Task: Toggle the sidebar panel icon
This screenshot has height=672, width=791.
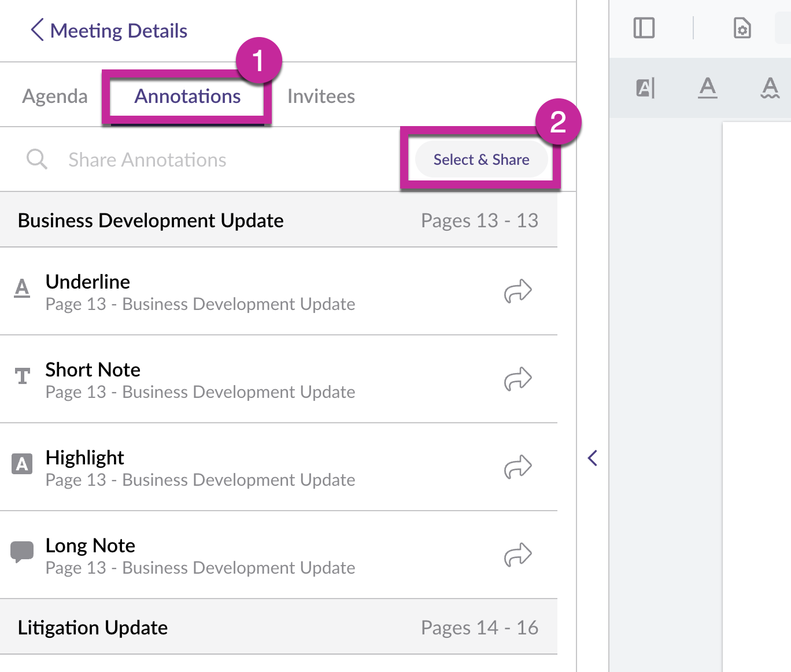Action: point(644,28)
